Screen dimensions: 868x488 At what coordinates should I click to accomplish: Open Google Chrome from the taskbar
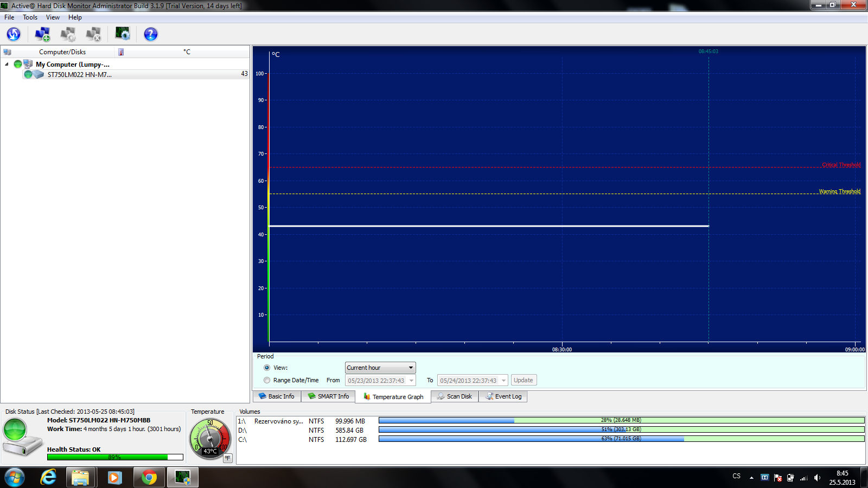pyautogui.click(x=149, y=477)
